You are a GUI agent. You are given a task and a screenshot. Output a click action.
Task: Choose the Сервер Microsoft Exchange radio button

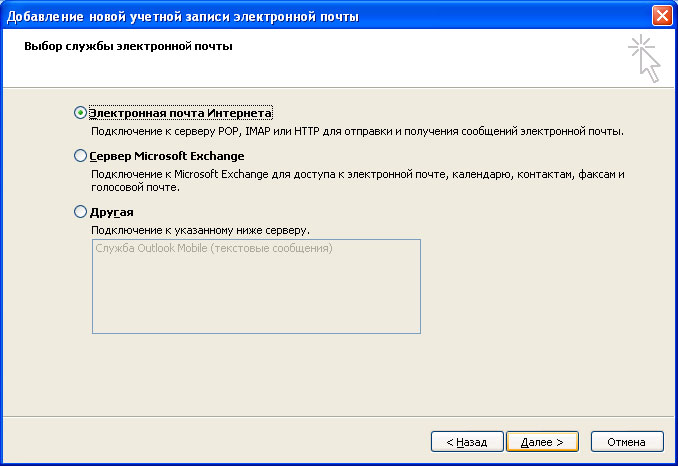tap(81, 156)
